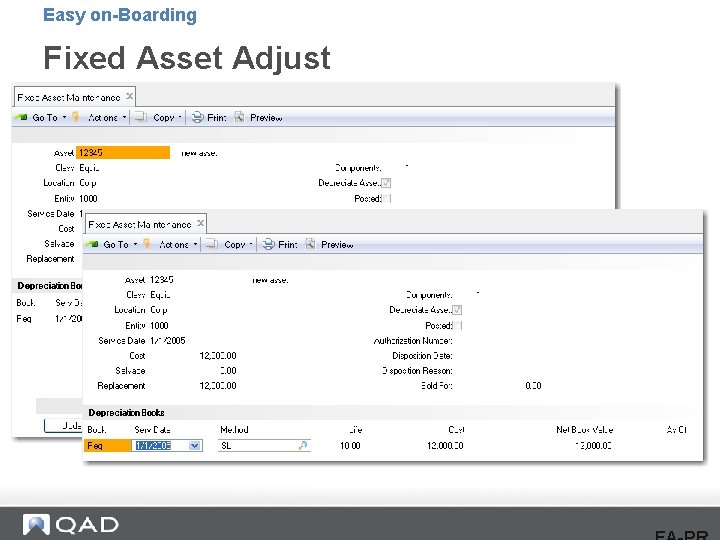Image resolution: width=720 pixels, height=540 pixels.
Task: Click the Print icon in back window toolbar
Action: click(x=197, y=118)
